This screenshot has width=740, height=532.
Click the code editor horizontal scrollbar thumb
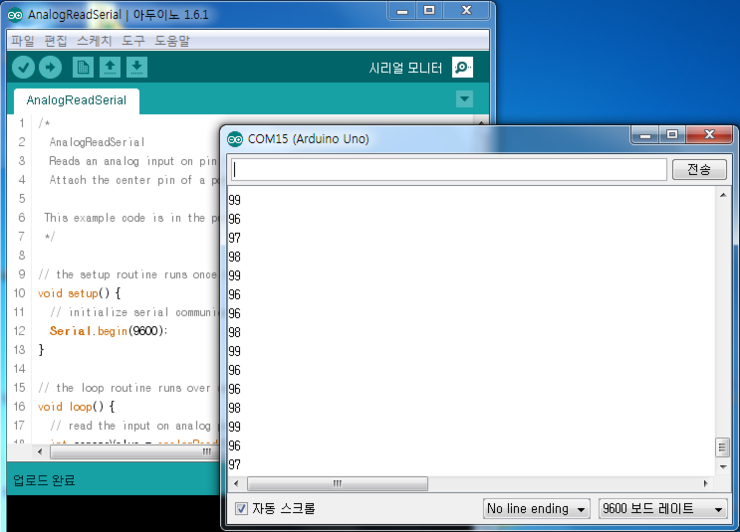tap(135, 452)
